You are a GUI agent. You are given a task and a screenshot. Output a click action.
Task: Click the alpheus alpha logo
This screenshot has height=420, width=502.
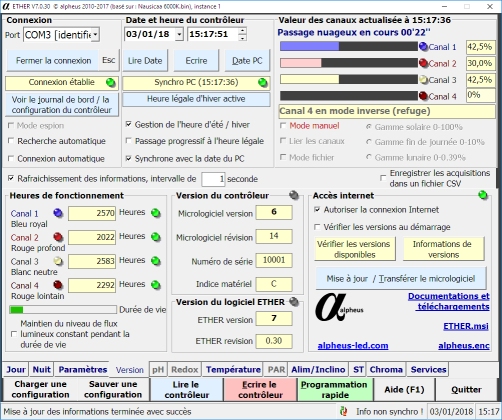pyautogui.click(x=338, y=308)
